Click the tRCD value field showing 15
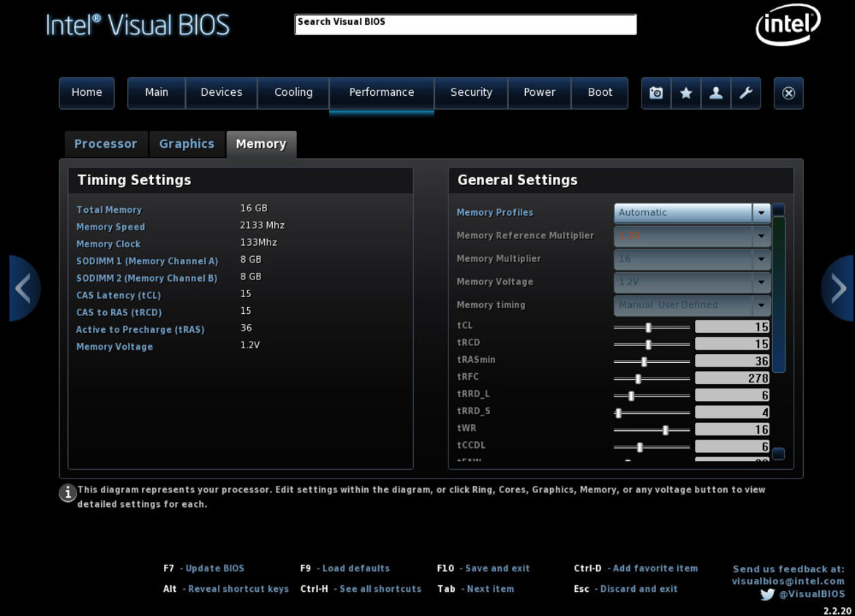The height and width of the screenshot is (616, 855). click(732, 344)
